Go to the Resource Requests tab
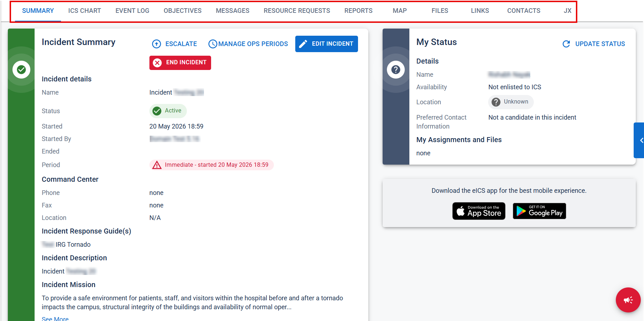Image resolution: width=644 pixels, height=321 pixels. coord(297,11)
